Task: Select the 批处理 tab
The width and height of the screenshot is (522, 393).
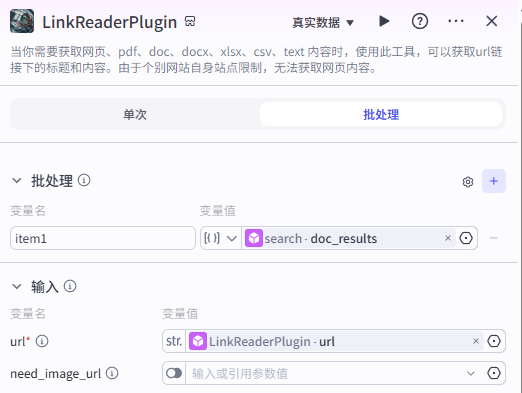Action: click(x=381, y=114)
